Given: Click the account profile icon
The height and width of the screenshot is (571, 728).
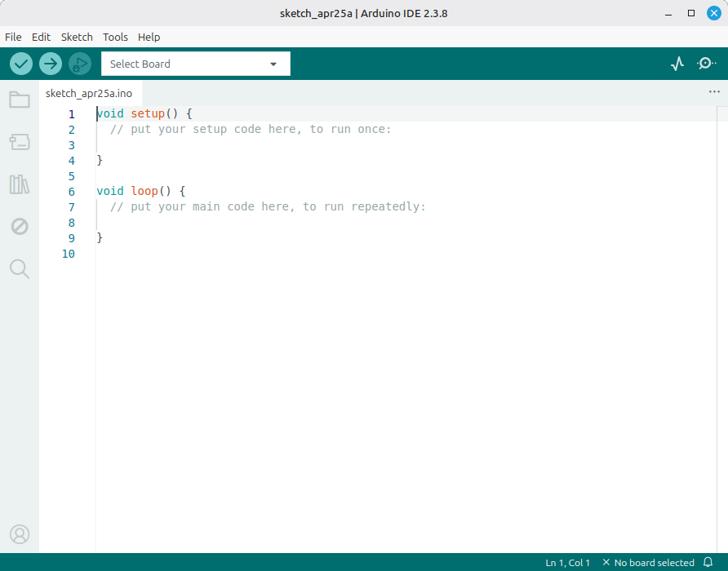Looking at the screenshot, I should pyautogui.click(x=20, y=534).
